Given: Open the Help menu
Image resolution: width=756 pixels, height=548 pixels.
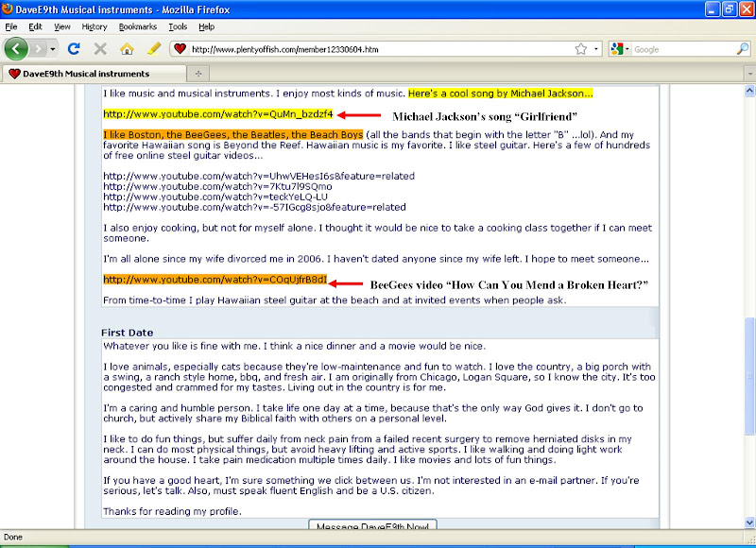Looking at the screenshot, I should [206, 27].
